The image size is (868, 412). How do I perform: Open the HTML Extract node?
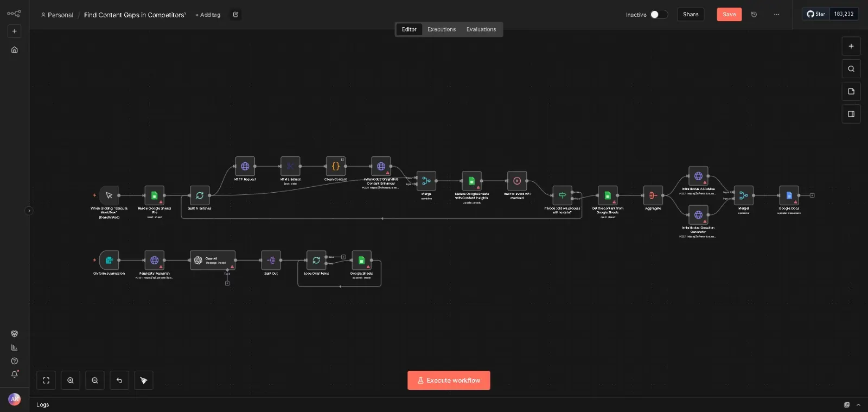click(290, 166)
